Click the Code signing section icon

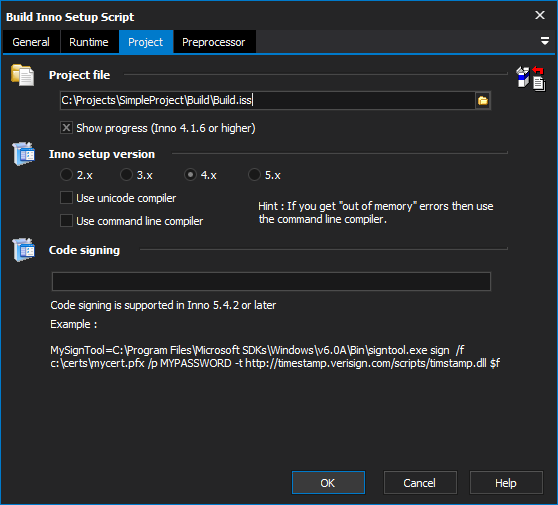point(23,250)
